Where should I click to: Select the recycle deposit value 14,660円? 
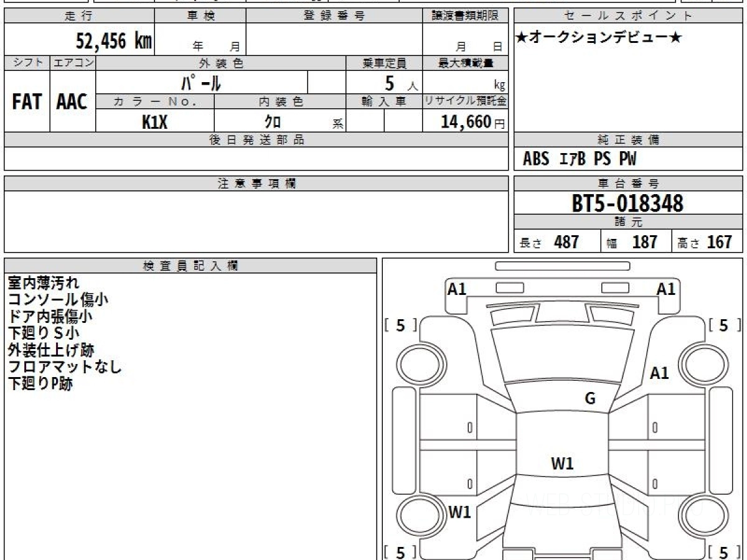pos(473,122)
